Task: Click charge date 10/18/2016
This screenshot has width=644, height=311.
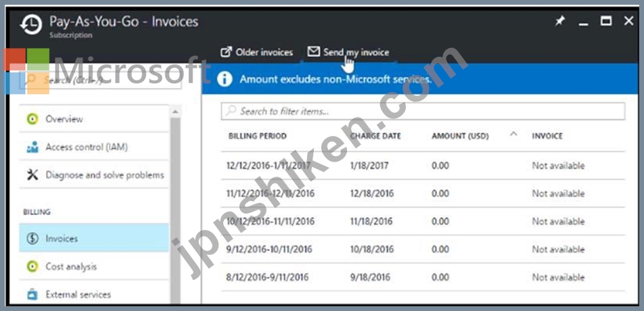Action: pyautogui.click(x=371, y=249)
